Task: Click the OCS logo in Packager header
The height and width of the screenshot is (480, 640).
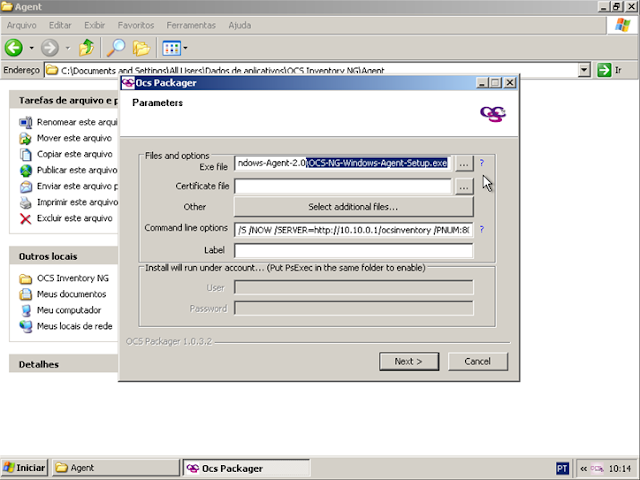Action: [493, 113]
